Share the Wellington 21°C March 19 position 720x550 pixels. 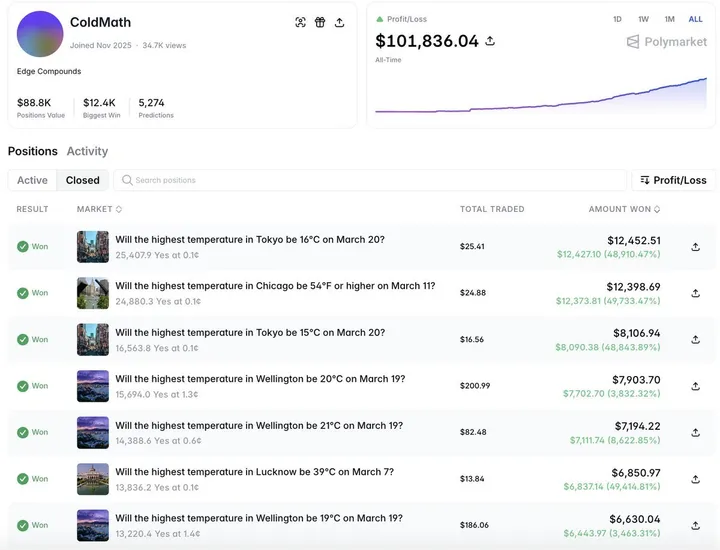pos(696,433)
